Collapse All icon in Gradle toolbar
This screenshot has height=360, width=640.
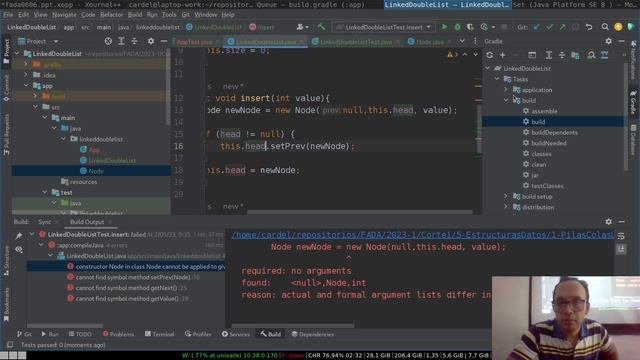coord(562,55)
